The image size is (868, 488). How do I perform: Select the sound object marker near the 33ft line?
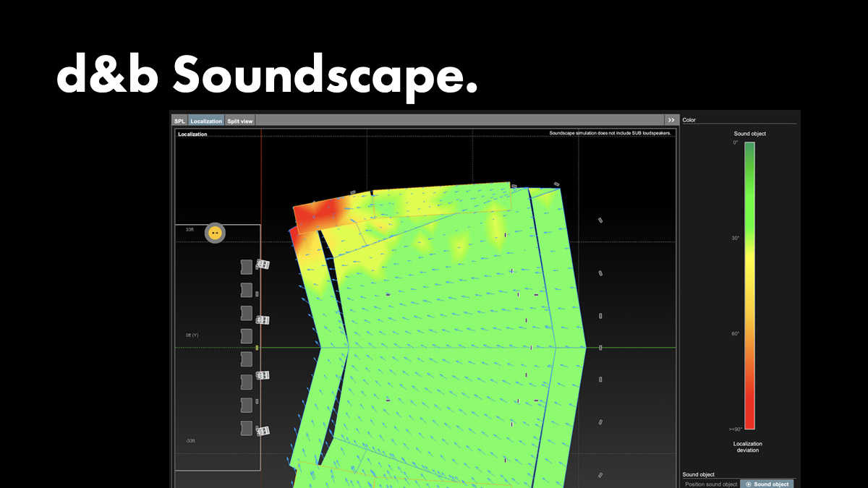point(213,233)
